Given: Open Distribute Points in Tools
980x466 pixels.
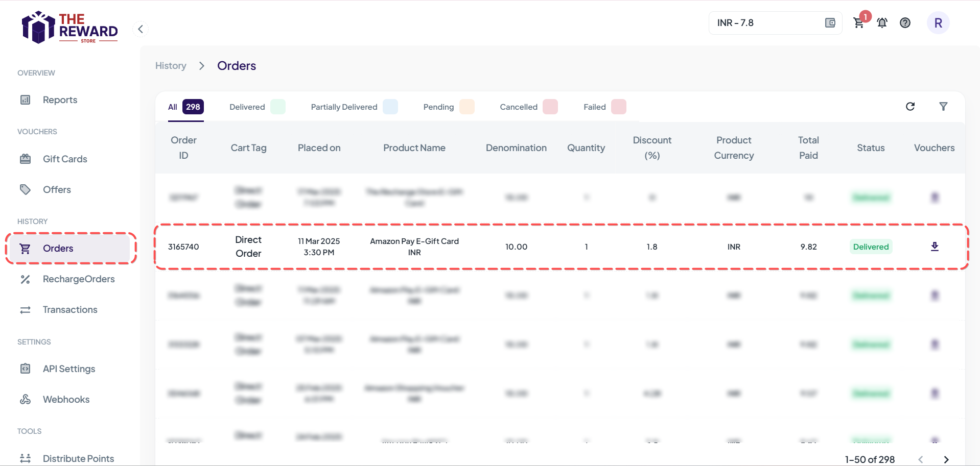Looking at the screenshot, I should (78, 458).
